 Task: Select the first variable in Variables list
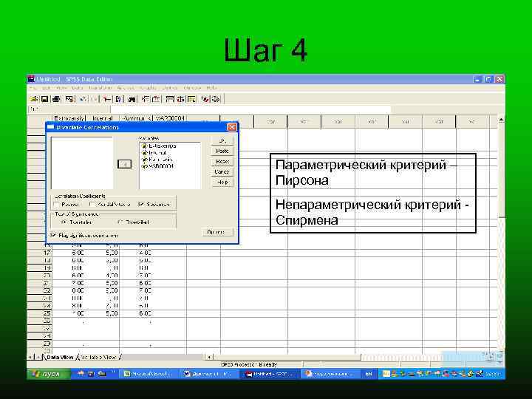pyautogui.click(x=159, y=146)
